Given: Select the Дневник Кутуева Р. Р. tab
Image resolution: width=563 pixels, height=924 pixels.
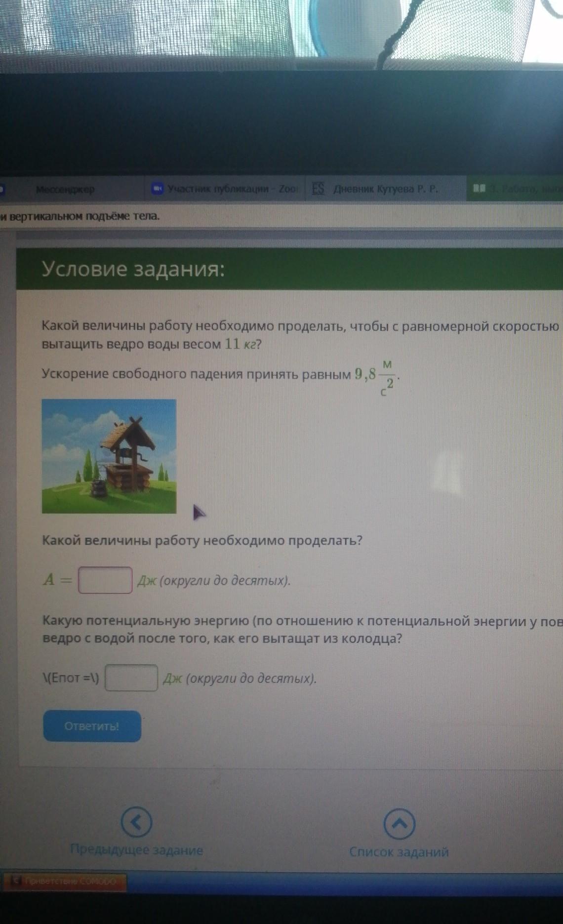Looking at the screenshot, I should (385, 189).
